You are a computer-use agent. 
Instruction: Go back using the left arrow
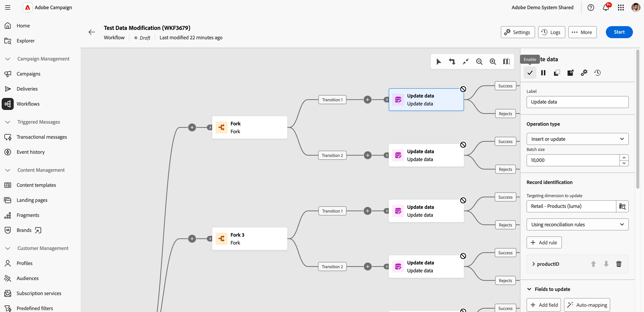click(x=92, y=32)
